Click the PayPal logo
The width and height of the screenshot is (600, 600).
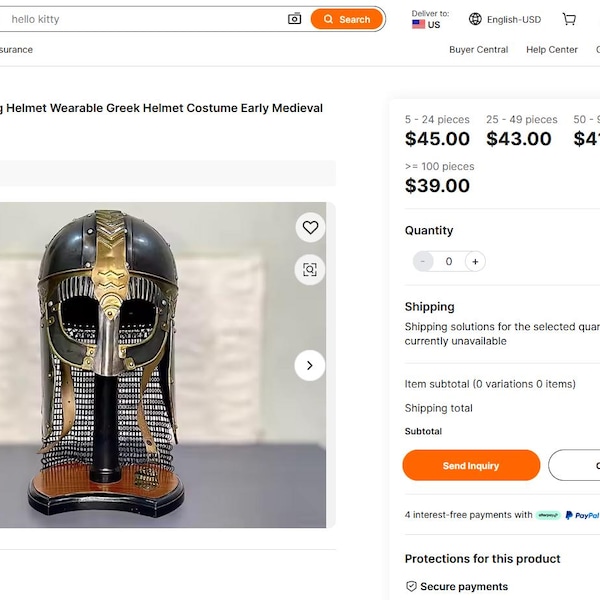[582, 515]
